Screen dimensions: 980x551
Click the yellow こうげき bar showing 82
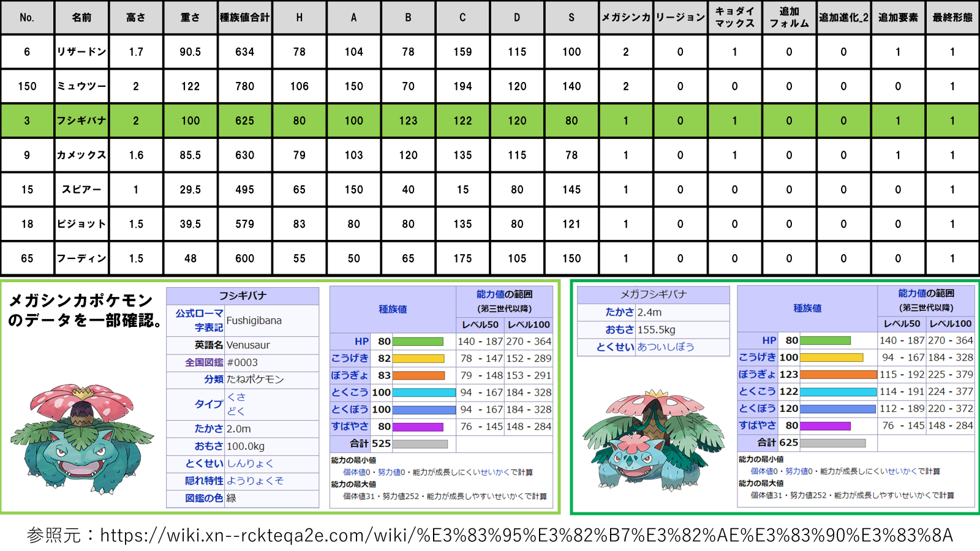click(418, 358)
